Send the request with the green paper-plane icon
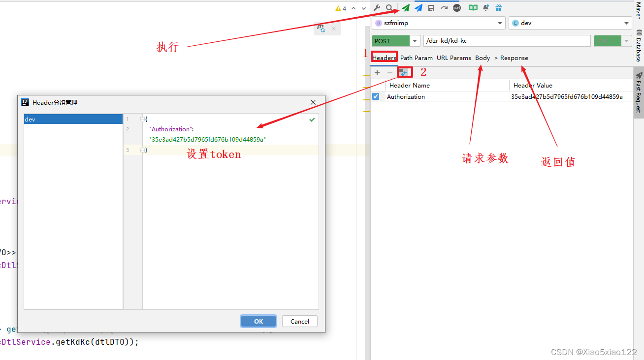The height and width of the screenshot is (360, 644). [x=406, y=8]
